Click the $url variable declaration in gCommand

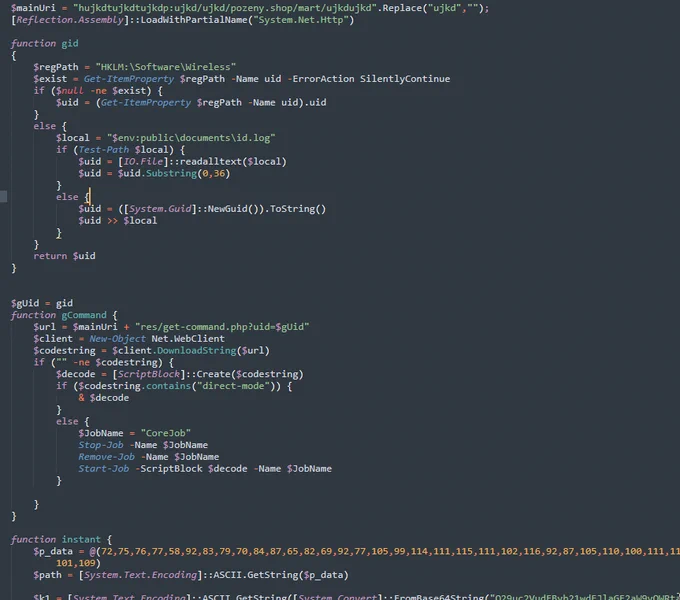pos(45,327)
